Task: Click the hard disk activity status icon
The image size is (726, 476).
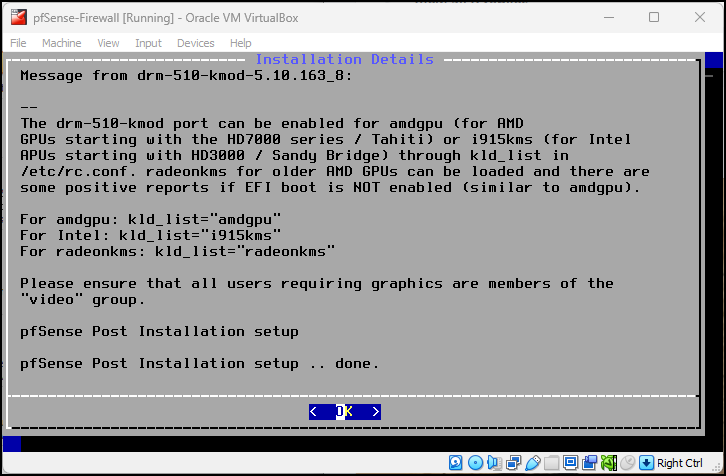Action: click(456, 463)
